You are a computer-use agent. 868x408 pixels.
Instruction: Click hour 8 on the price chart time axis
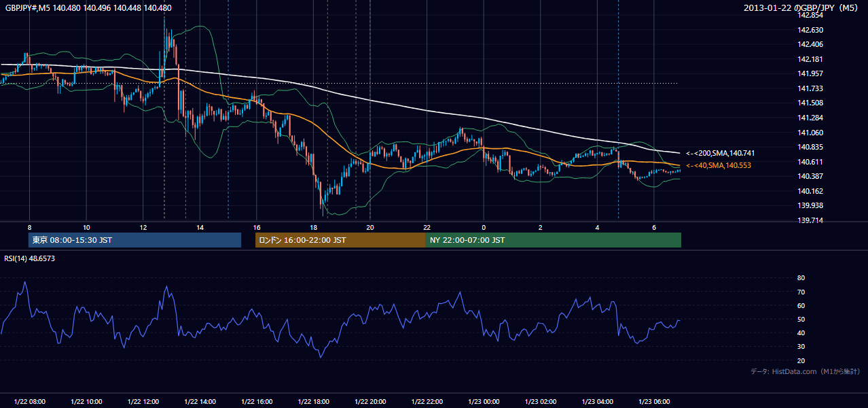(29, 227)
